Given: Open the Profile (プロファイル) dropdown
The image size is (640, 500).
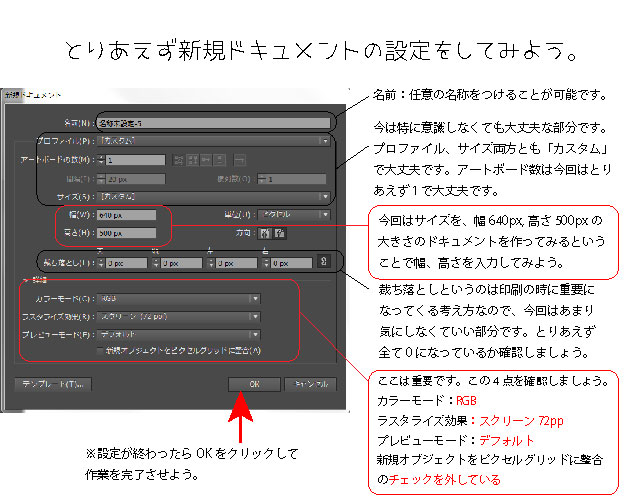Looking at the screenshot, I should (213, 141).
